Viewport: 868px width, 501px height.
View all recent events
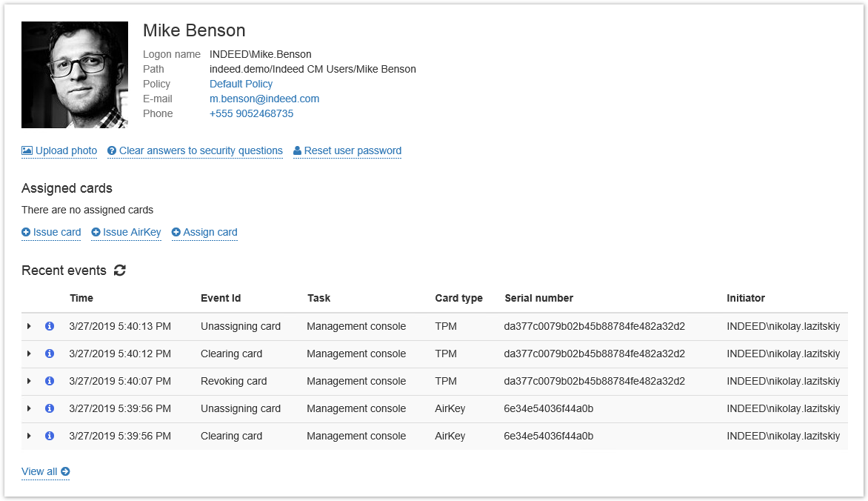coord(45,471)
